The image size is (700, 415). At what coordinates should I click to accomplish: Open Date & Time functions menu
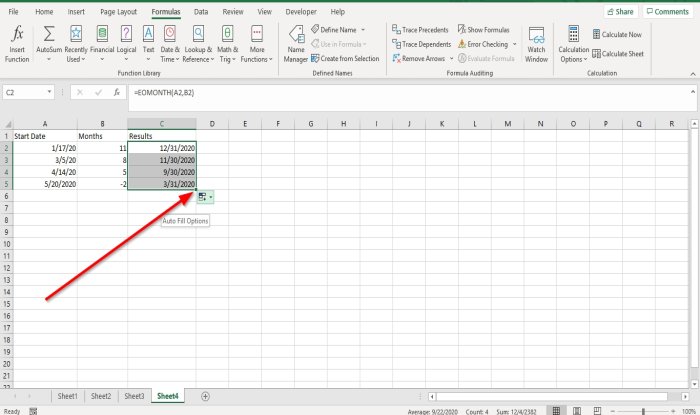[170, 44]
